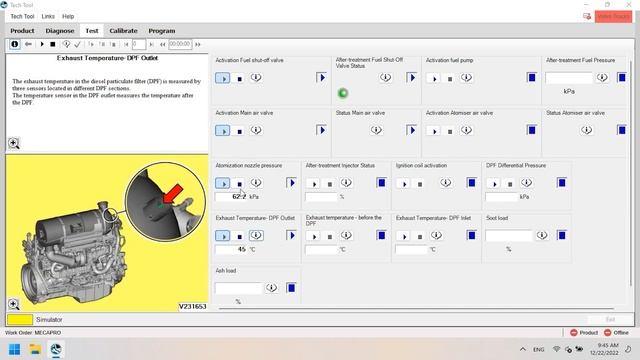Open the Help menu
This screenshot has height=360, width=640.
[68, 16]
